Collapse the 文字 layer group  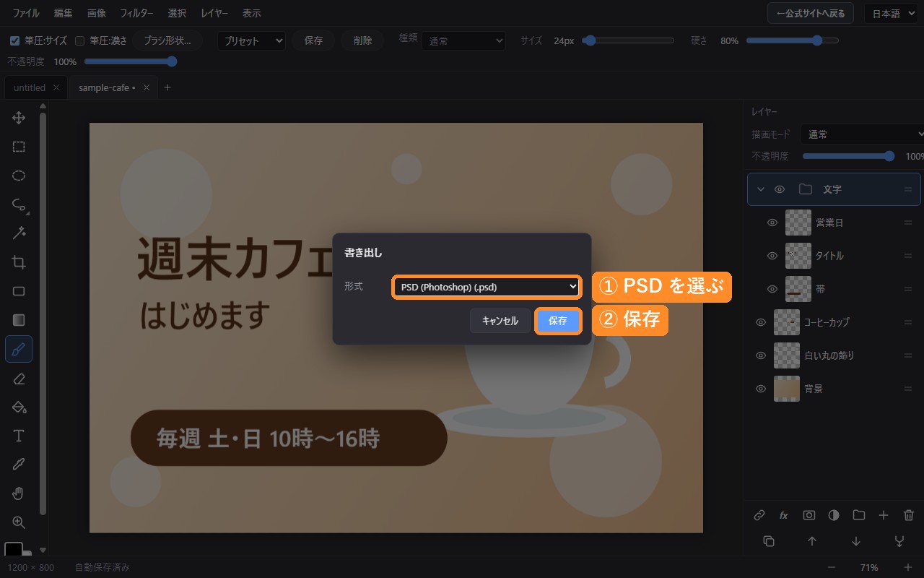coord(760,189)
